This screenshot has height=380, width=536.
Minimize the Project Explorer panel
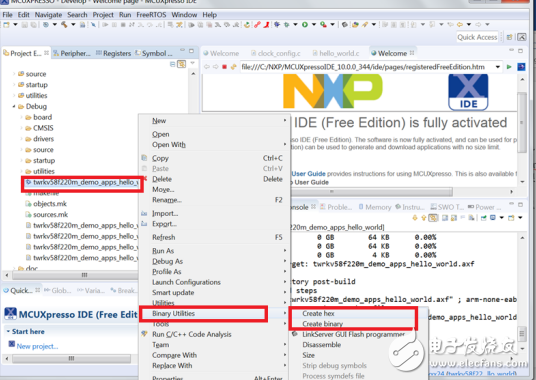(183, 51)
